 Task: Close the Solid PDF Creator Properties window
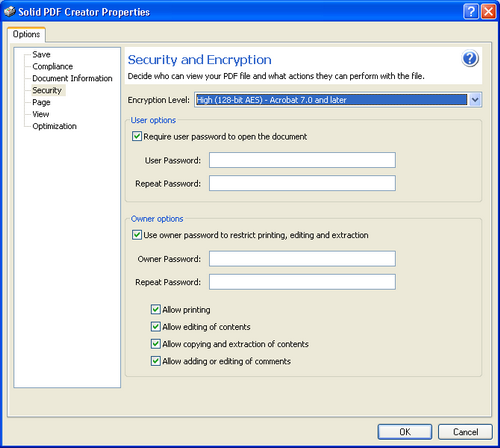click(x=489, y=12)
